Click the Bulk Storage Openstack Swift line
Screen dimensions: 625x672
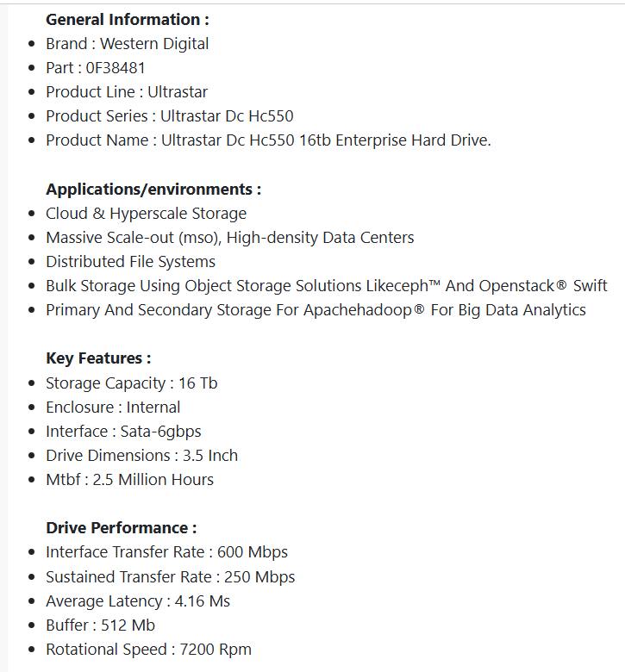pyautogui.click(x=326, y=285)
